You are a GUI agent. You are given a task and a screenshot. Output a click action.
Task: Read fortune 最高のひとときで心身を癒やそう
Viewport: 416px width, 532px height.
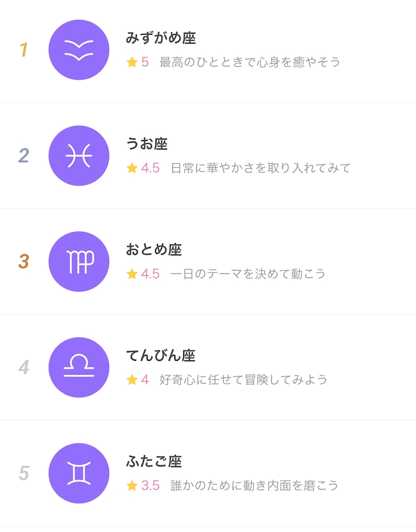250,62
